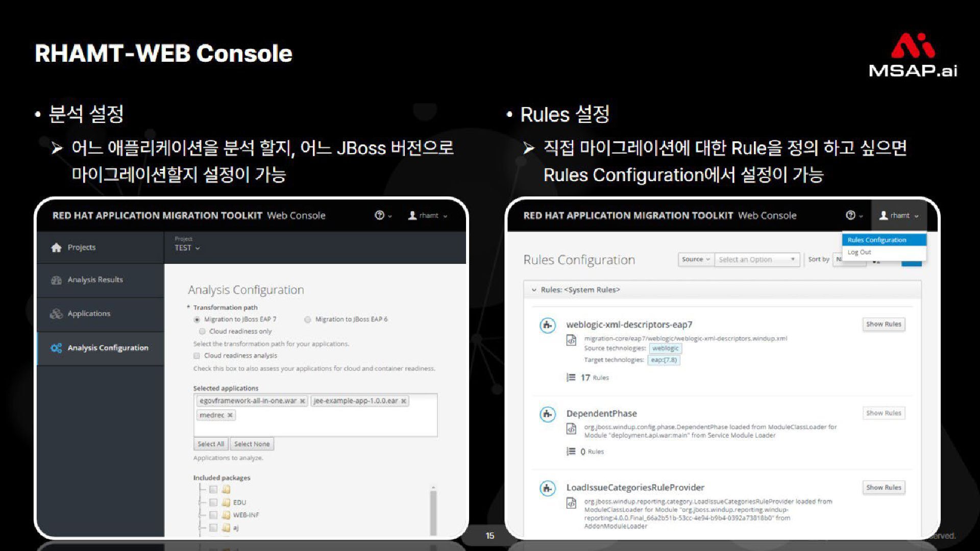Show Rules for weblogic-xml-descriptors-eap7
The height and width of the screenshot is (551, 980).
(x=884, y=324)
